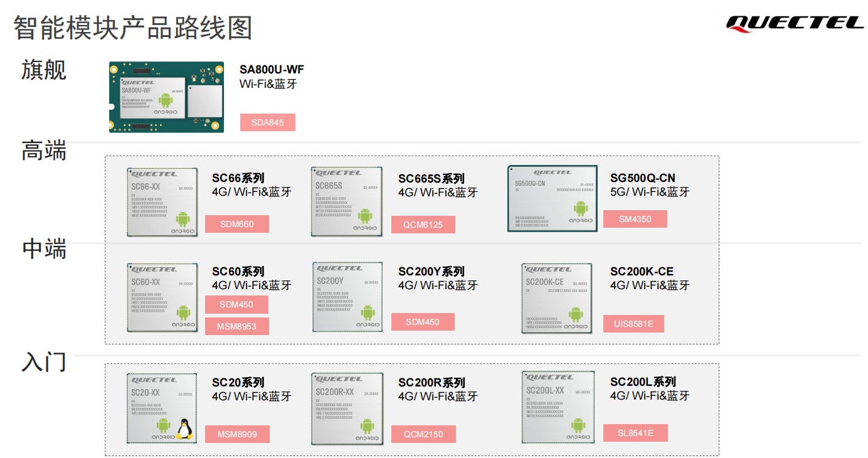Click the slide title 智能模块产品路线图

(x=133, y=28)
